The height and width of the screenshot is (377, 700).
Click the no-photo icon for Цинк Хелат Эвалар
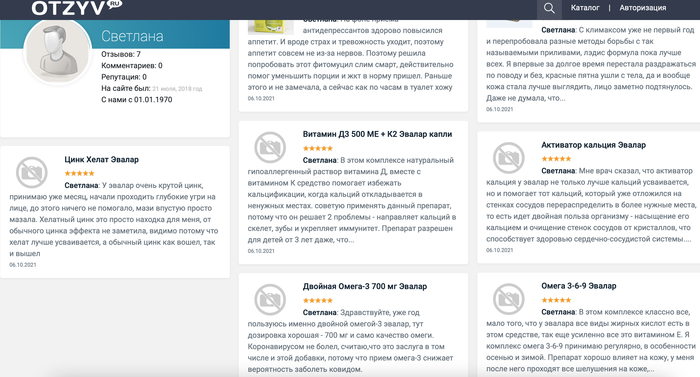32,172
